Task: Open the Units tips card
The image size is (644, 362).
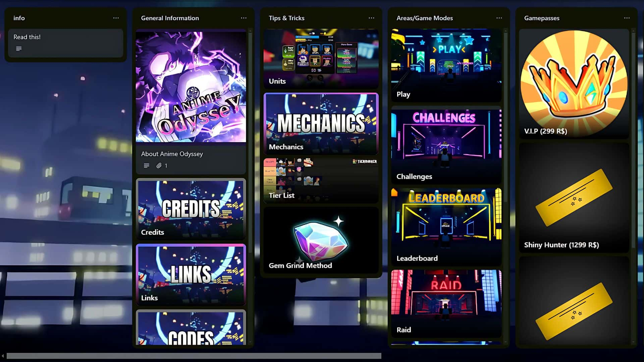Action: (x=322, y=57)
